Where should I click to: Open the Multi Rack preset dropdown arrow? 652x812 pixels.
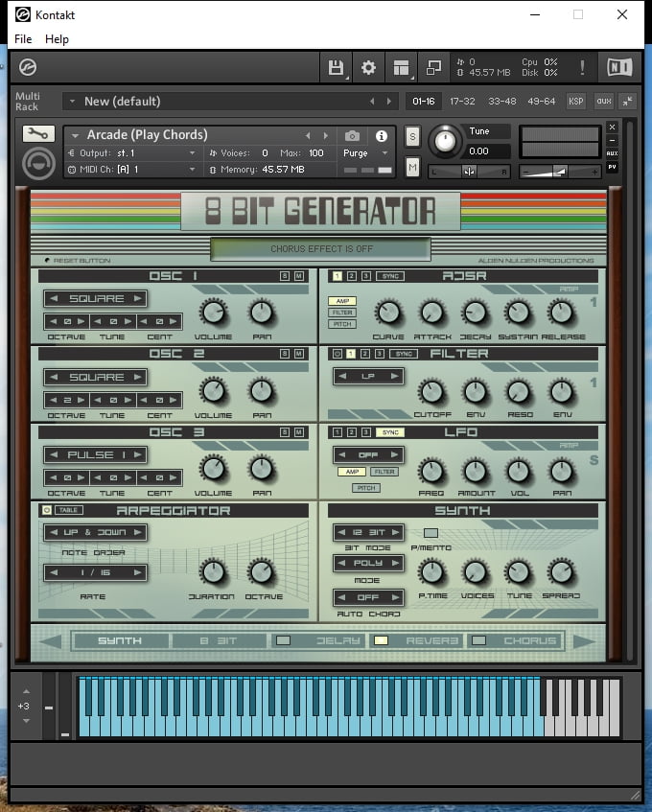(73, 102)
